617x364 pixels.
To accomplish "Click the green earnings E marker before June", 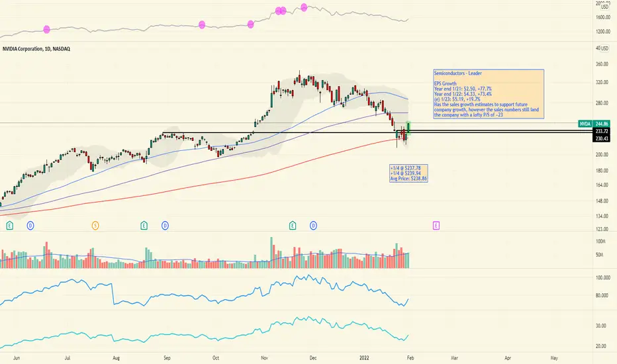I will pos(10,226).
